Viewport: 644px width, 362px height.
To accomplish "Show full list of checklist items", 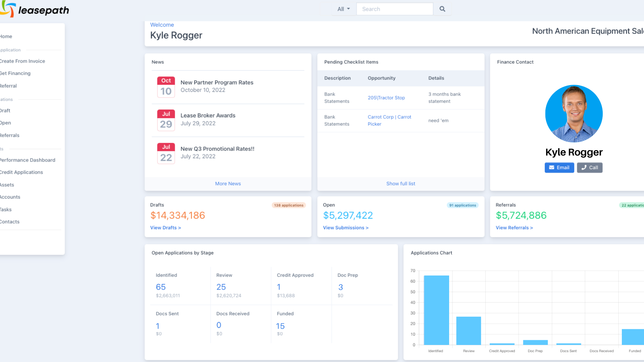I will (400, 184).
